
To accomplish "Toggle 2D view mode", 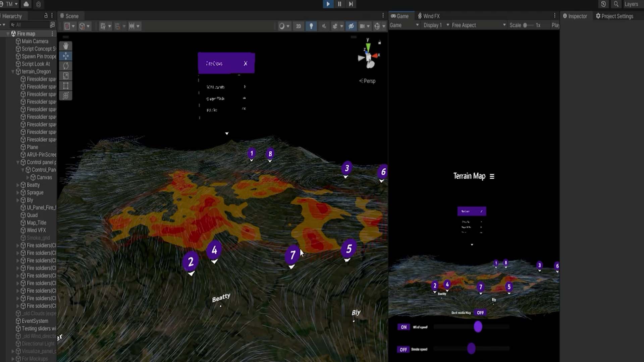I will tap(298, 26).
